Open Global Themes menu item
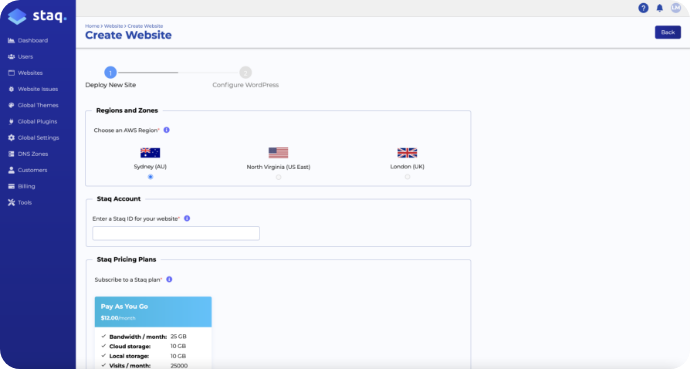 click(x=38, y=105)
